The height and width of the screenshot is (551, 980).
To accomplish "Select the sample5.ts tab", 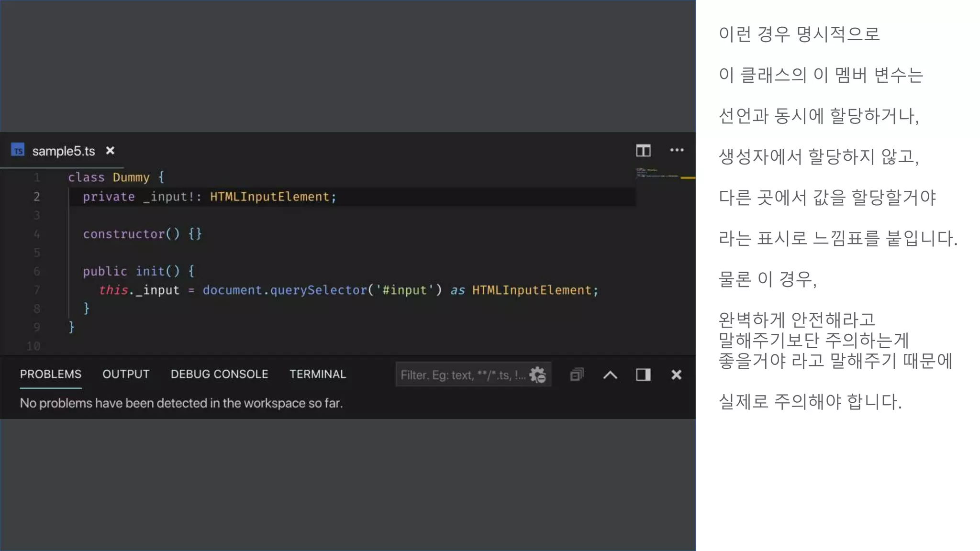I will click(63, 151).
